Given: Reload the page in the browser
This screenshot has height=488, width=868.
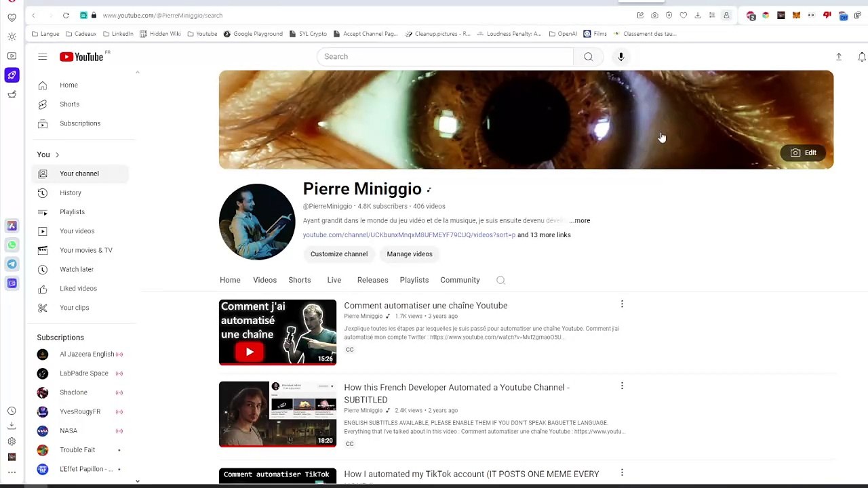Looking at the screenshot, I should [66, 15].
